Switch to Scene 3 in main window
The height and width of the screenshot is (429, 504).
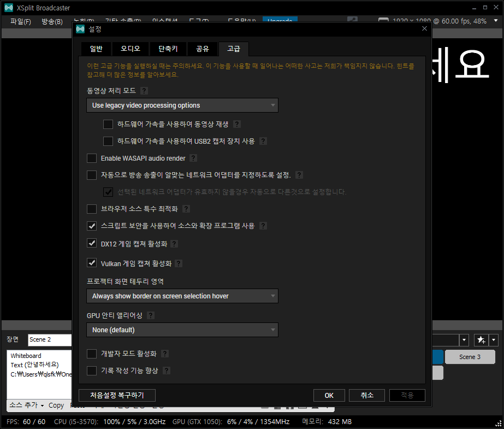(x=470, y=357)
